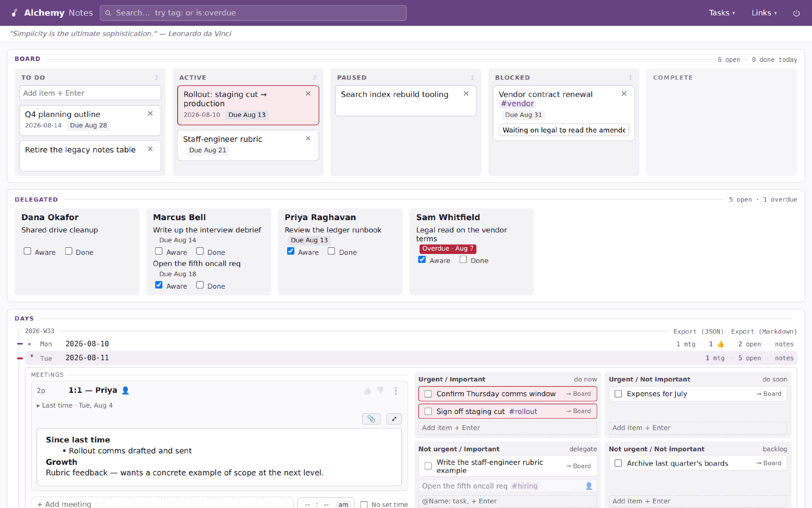The width and height of the screenshot is (812, 508).
Task: Check Aware for Dana Okafor's Shared drive cleanup
Action: [x=27, y=251]
